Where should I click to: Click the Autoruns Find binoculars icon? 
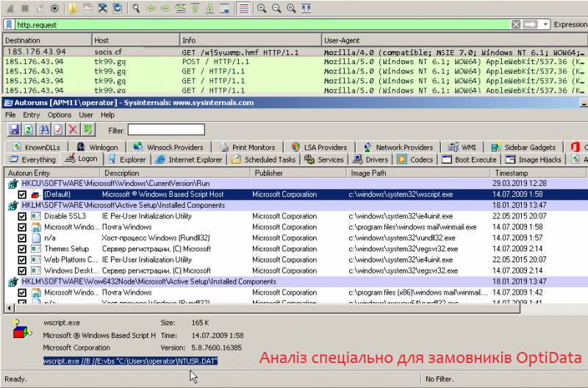coord(44,130)
